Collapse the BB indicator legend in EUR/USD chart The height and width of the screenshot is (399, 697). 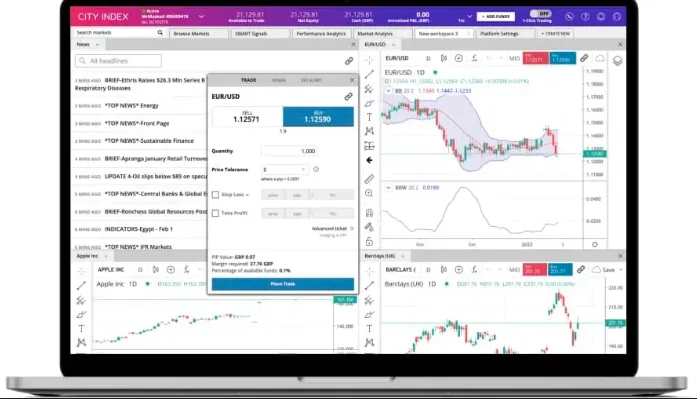point(388,91)
